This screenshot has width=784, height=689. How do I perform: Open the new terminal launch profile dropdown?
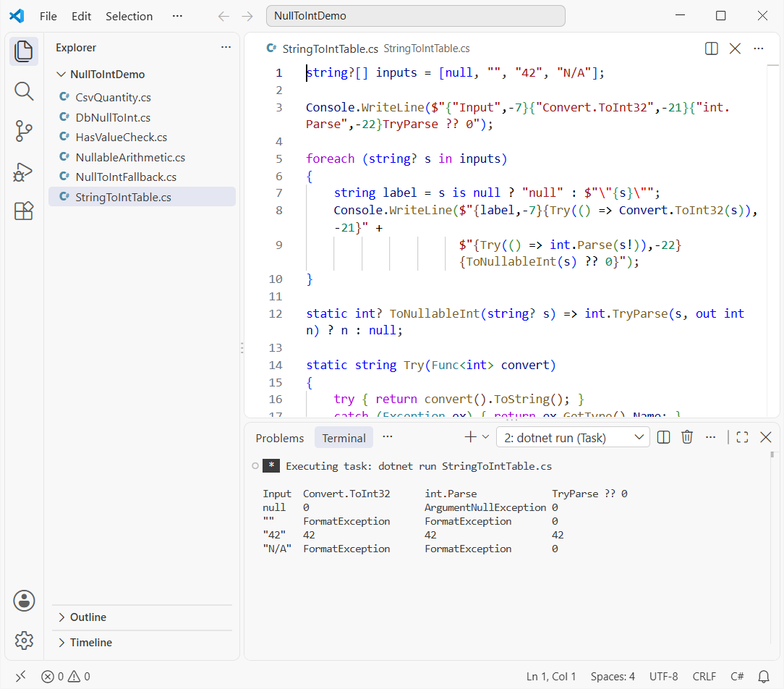(485, 437)
